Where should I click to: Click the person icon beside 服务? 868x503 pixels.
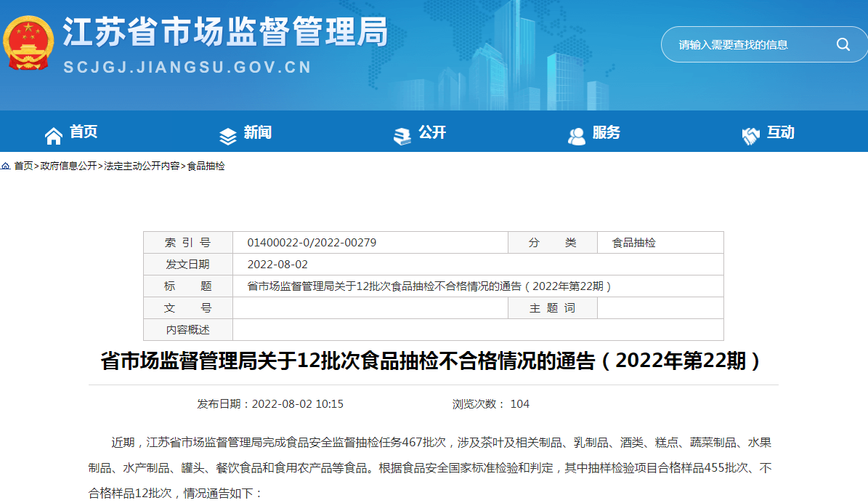coord(576,136)
